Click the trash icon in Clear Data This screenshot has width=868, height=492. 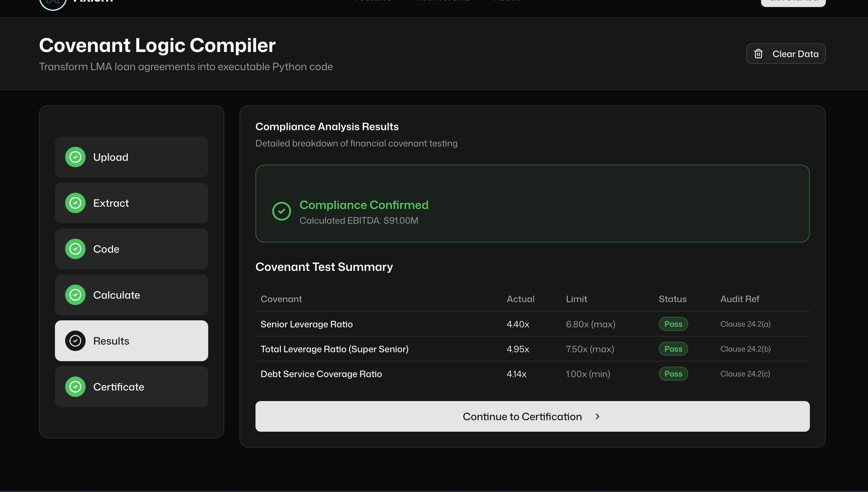[758, 54]
